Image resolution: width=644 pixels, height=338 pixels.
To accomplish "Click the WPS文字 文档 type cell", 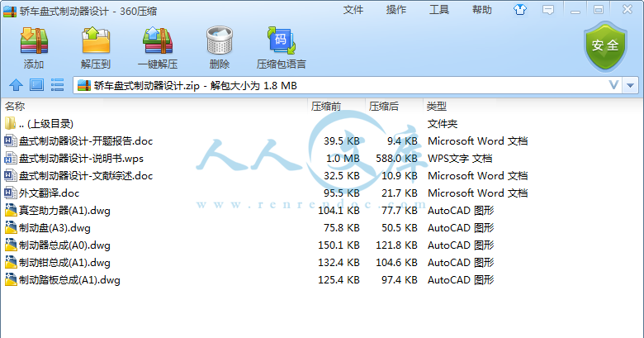I will click(x=460, y=159).
